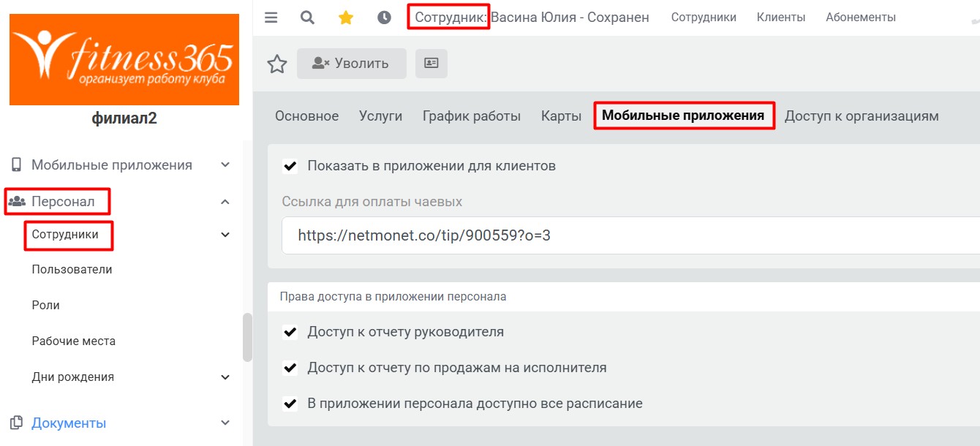The height and width of the screenshot is (446, 980).
Task: Open Пользователи in the sidebar
Action: pos(72,269)
